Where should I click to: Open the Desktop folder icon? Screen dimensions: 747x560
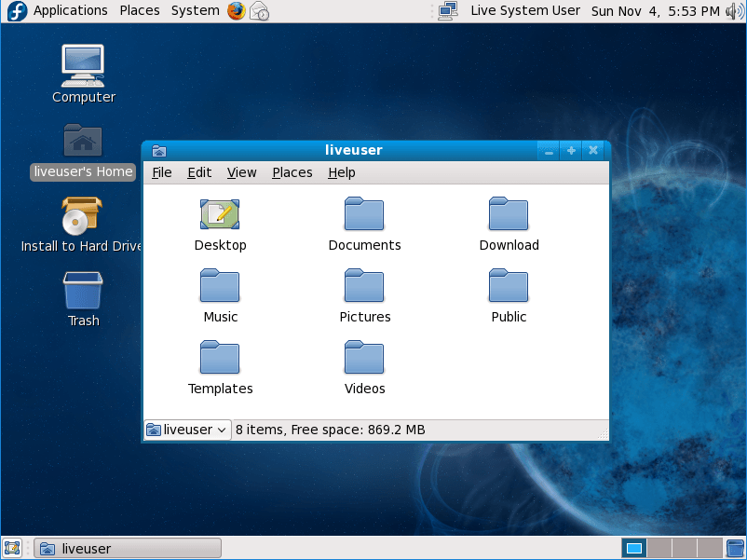click(x=220, y=214)
